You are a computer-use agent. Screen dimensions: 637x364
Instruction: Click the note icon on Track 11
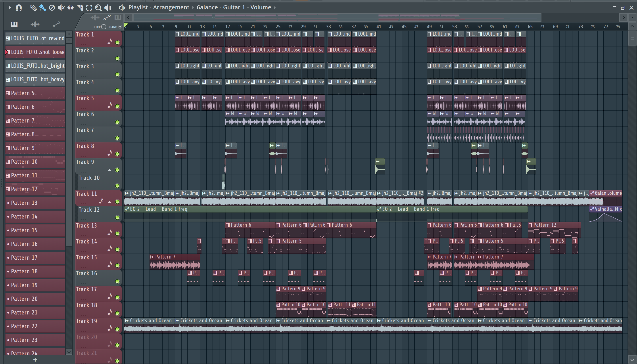pyautogui.click(x=101, y=201)
